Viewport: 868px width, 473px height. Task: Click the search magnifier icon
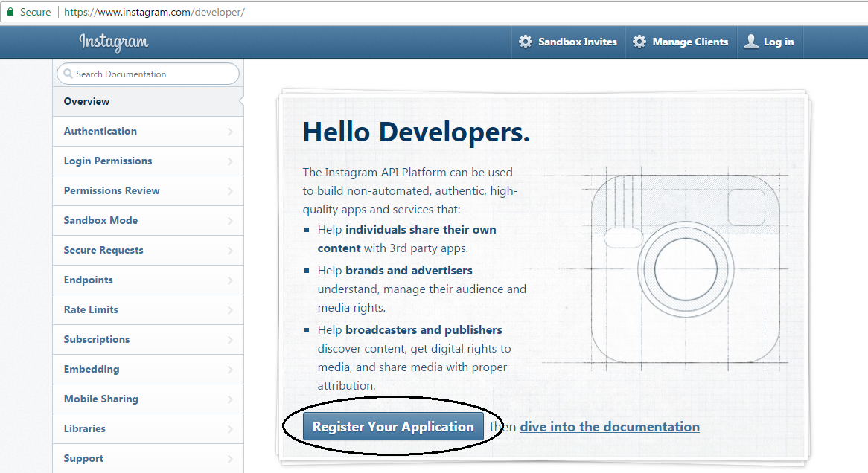click(x=68, y=74)
